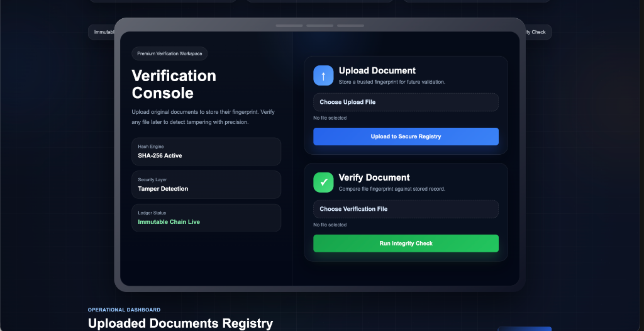The width and height of the screenshot is (644, 331).
Task: Click the Uploaded Documents Registry heading
Action: (x=180, y=323)
